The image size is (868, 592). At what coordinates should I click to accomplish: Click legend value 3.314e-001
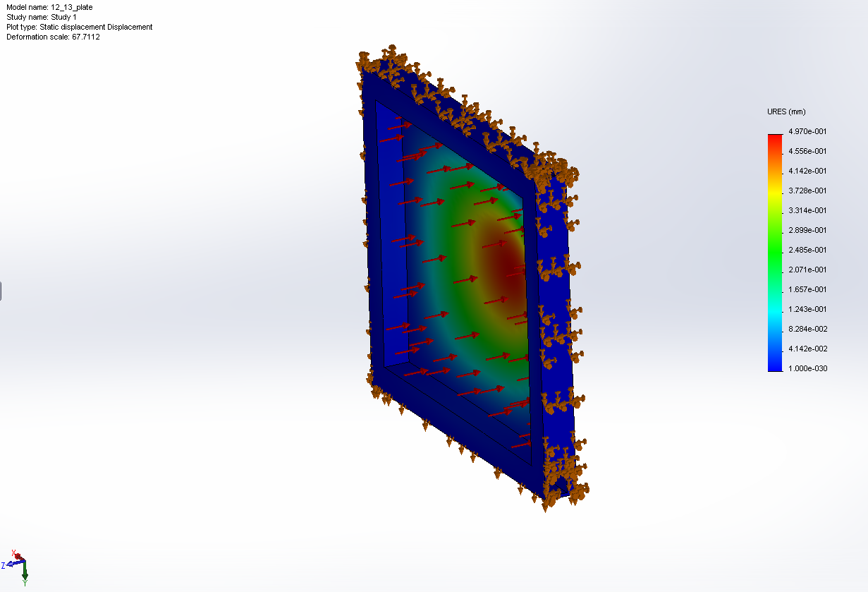[808, 210]
